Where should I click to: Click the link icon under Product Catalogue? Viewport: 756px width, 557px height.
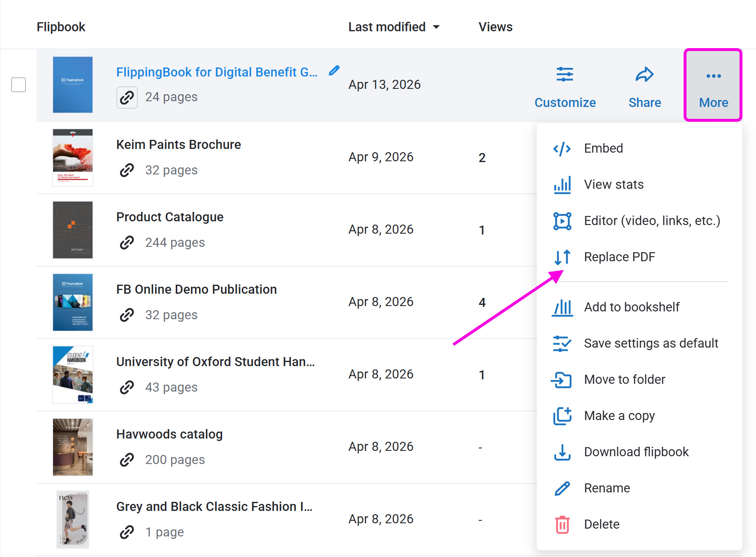click(x=127, y=242)
